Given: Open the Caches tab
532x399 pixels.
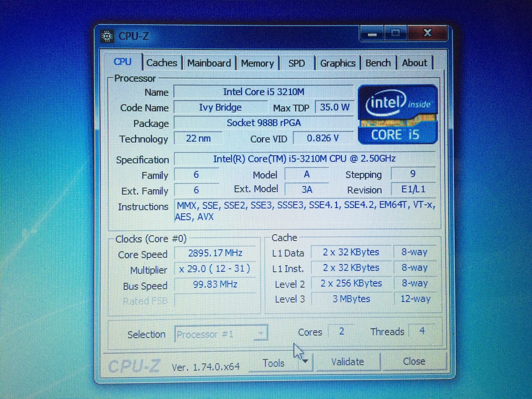Looking at the screenshot, I should tap(162, 63).
